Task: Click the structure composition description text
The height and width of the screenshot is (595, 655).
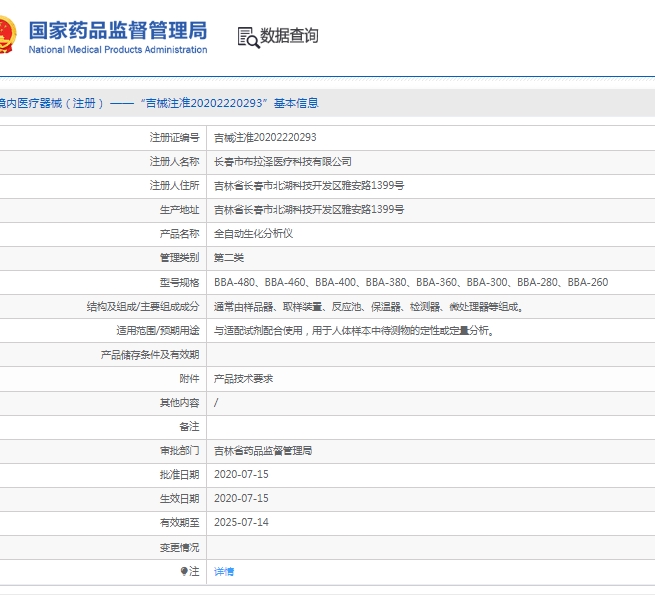Action: tap(369, 307)
